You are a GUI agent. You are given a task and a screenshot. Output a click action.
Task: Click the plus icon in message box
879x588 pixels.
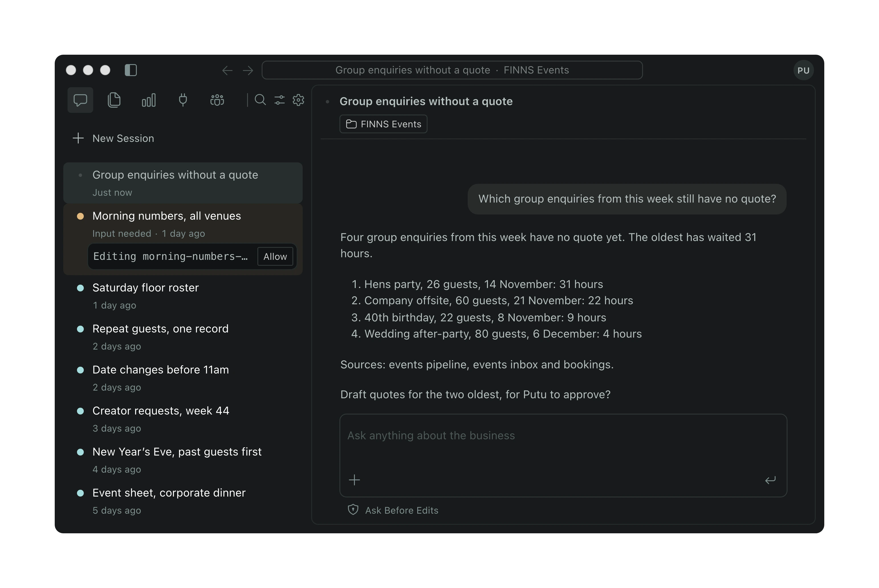(x=354, y=480)
